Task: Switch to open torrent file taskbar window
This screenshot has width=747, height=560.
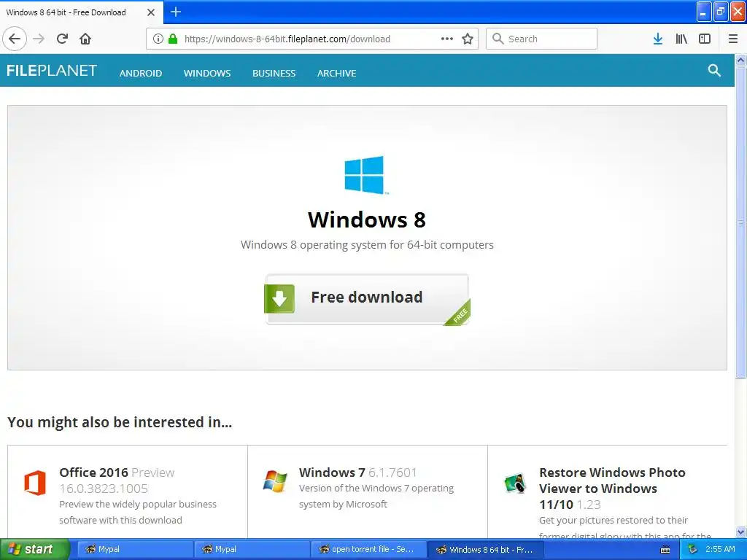Action: [368, 550]
